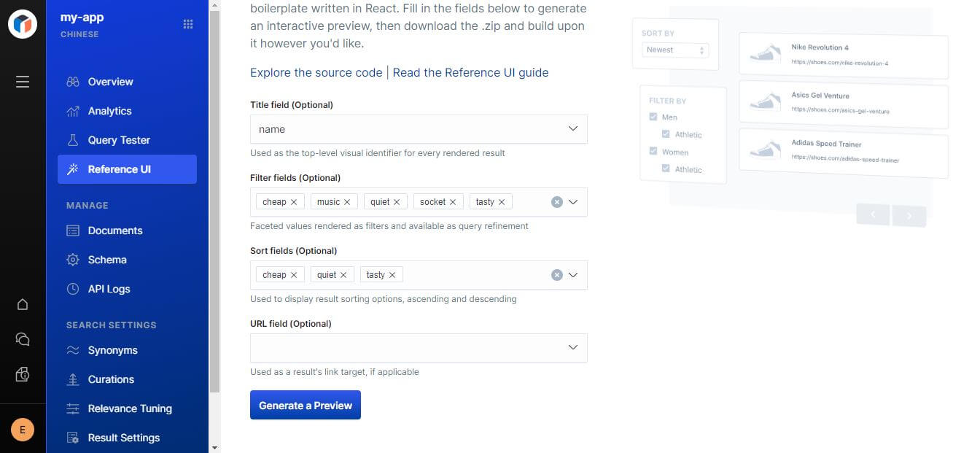Go to Schema page
Viewport: 980px width, 453px height.
pos(107,260)
